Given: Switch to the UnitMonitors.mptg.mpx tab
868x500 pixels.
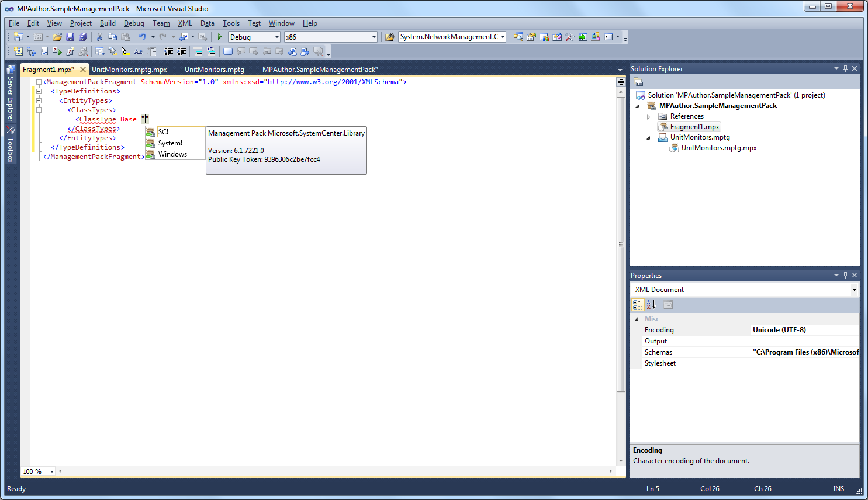Looking at the screenshot, I should pyautogui.click(x=129, y=70).
